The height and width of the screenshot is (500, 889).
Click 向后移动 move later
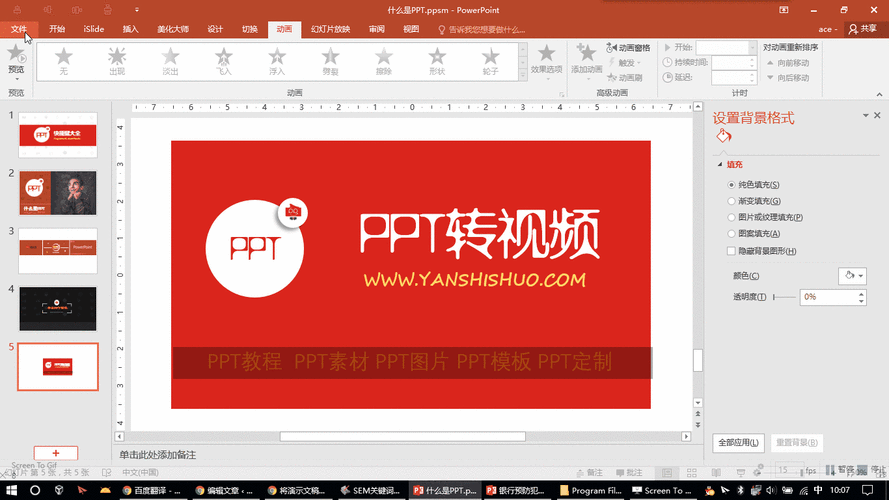pos(788,78)
